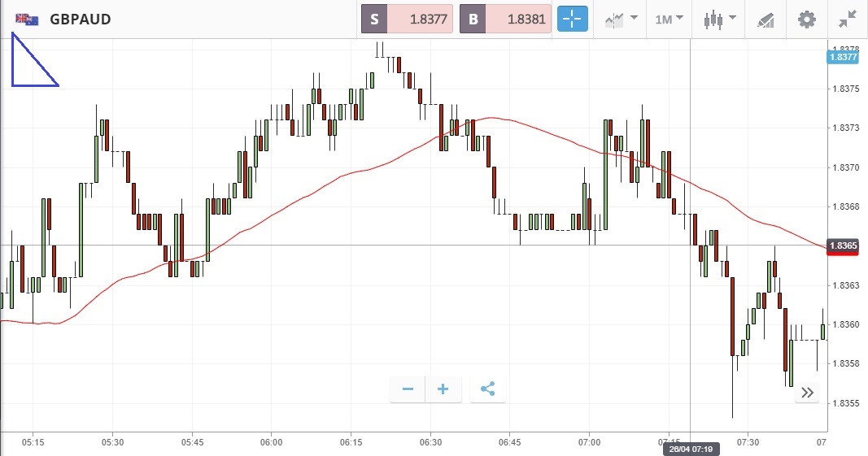Click the red 1.8365 price label

843,246
